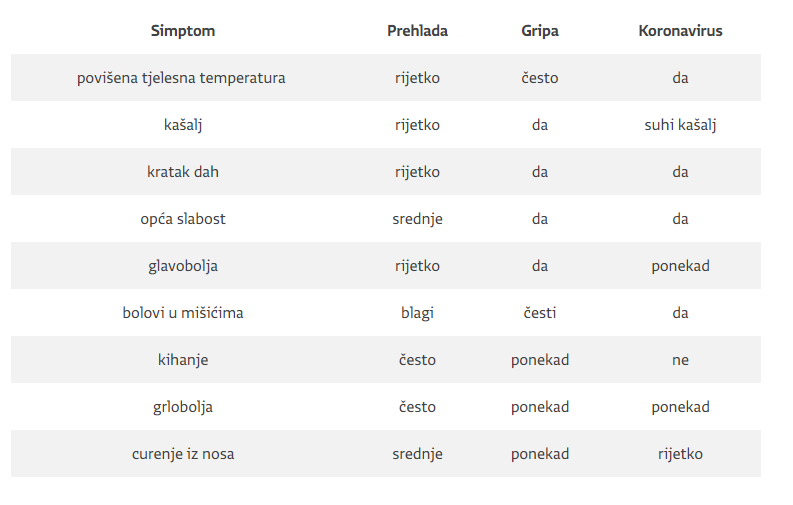Select the kašalj symptom cell

tap(183, 125)
